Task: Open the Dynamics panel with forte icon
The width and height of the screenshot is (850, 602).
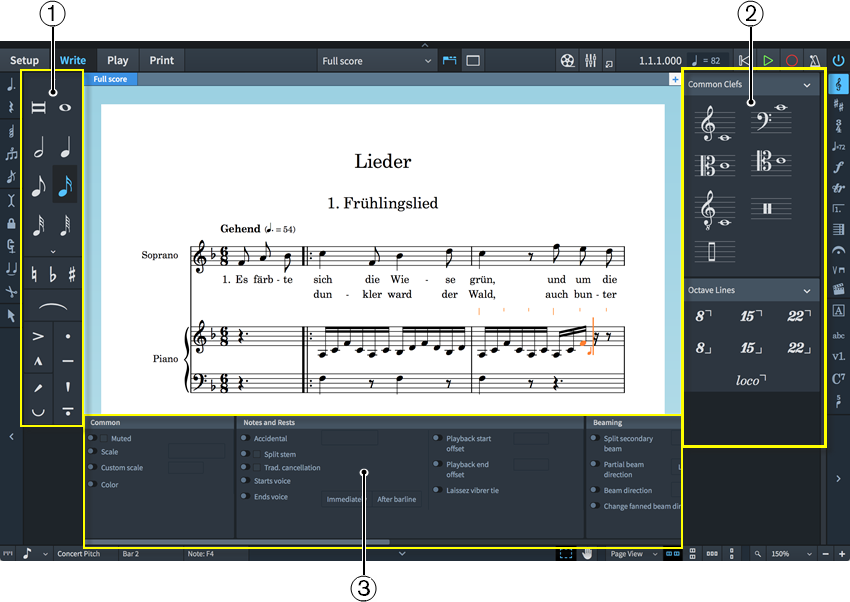Action: [x=838, y=167]
